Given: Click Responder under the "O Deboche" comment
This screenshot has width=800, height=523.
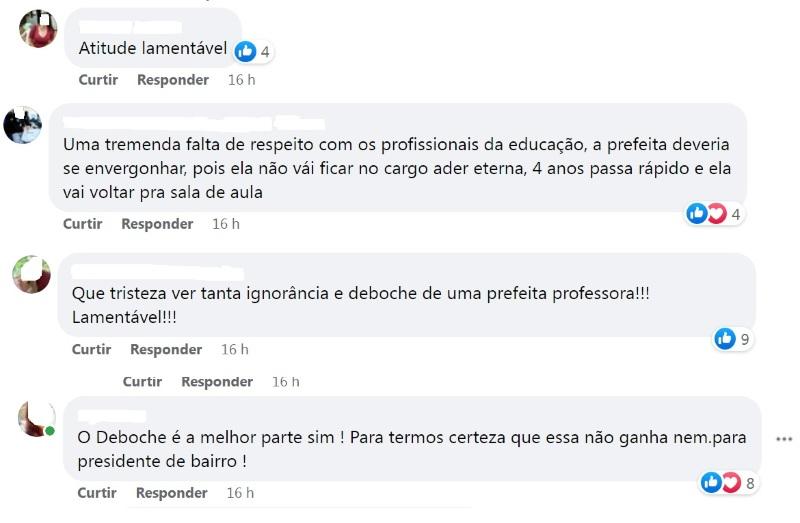Looking at the screenshot, I should [x=172, y=493].
